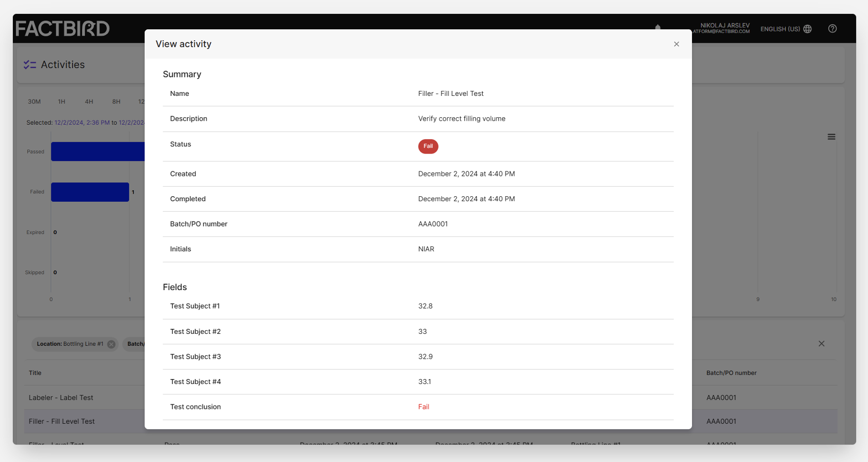Click the Fields section heading
The image size is (868, 462).
pyautogui.click(x=175, y=287)
